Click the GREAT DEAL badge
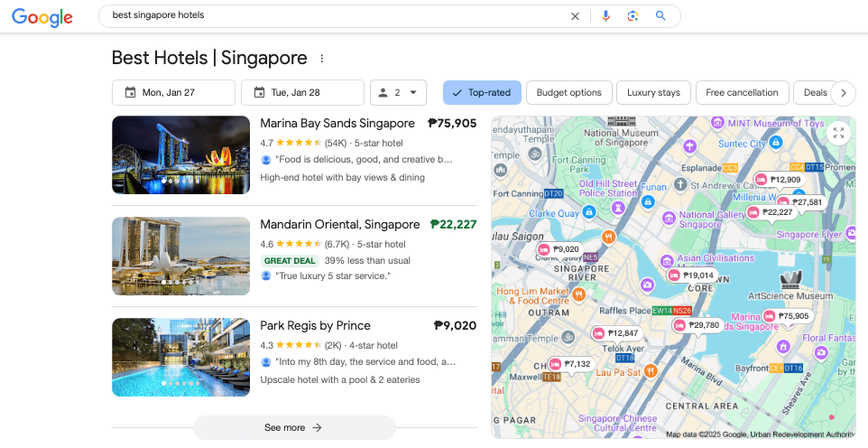The image size is (868, 448). tap(290, 261)
